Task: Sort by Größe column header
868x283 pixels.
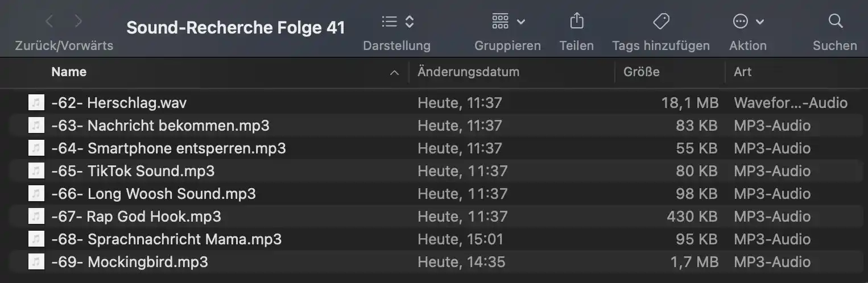Action: pyautogui.click(x=642, y=72)
